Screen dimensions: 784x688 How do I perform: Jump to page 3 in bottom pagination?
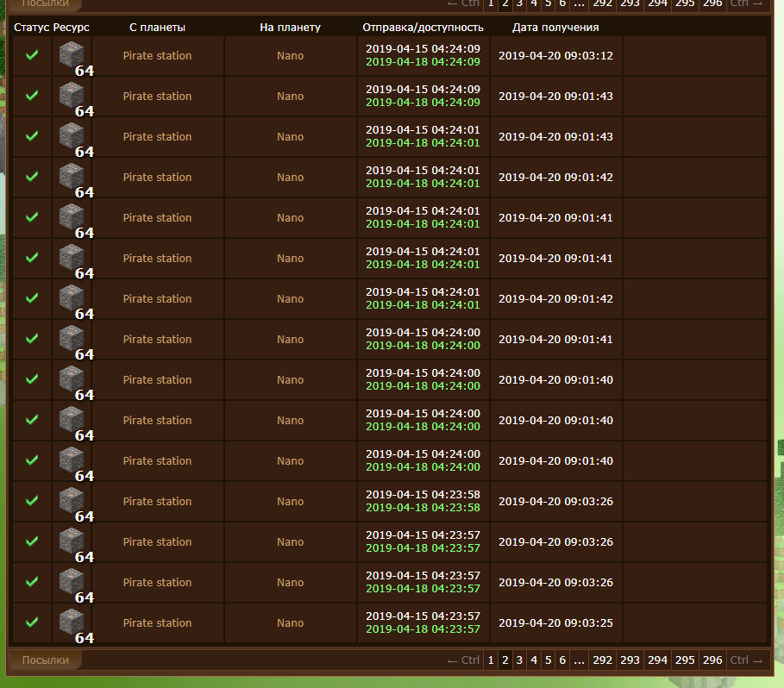[x=519, y=660]
